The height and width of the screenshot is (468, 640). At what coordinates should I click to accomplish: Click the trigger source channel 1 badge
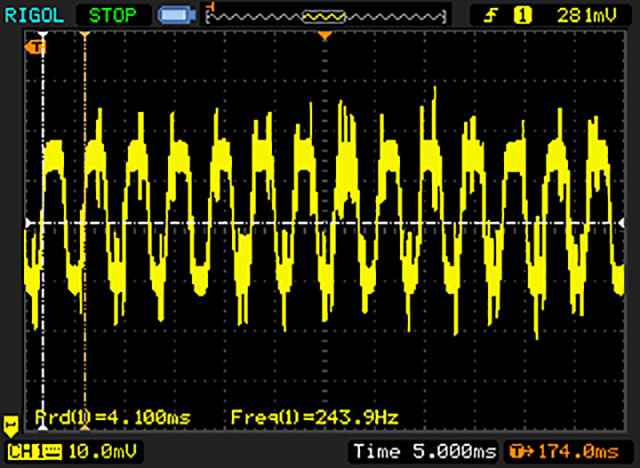coord(521,14)
